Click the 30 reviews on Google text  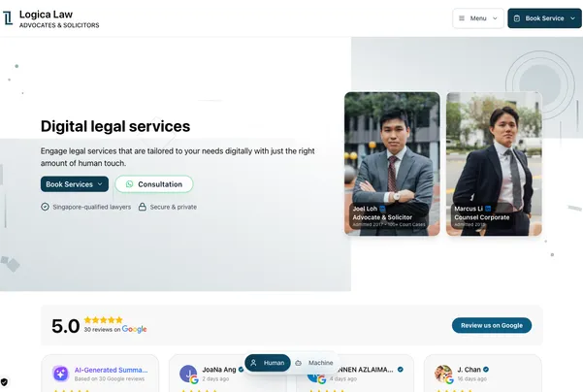[x=115, y=330]
